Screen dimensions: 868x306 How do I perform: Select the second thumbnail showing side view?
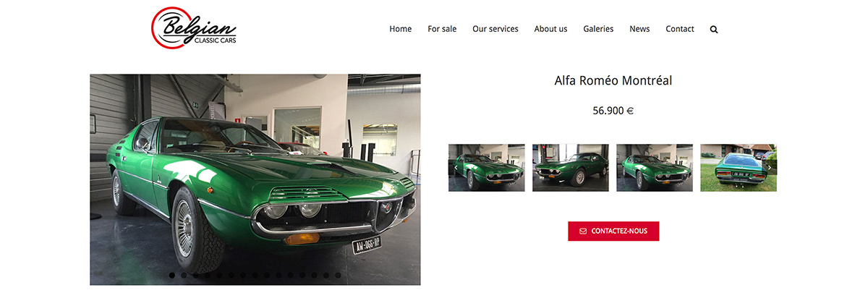(571, 167)
